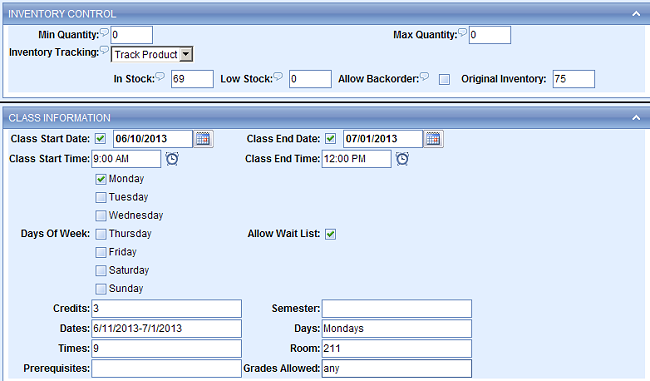Screen dimensions: 650x381
Task: Click the INVENTORY CONTROL header title
Action: coord(62,14)
